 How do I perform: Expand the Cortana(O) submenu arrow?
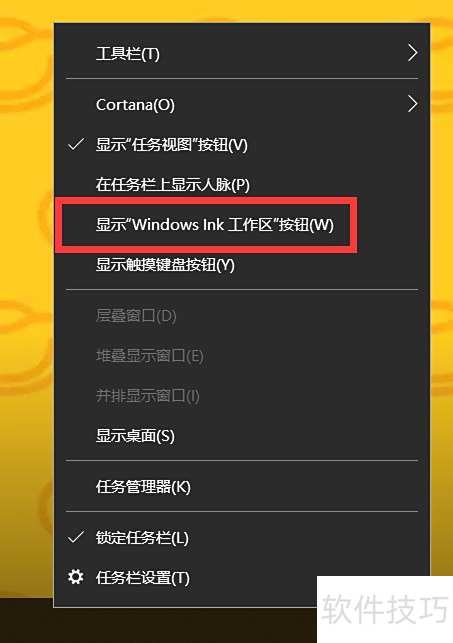point(412,104)
